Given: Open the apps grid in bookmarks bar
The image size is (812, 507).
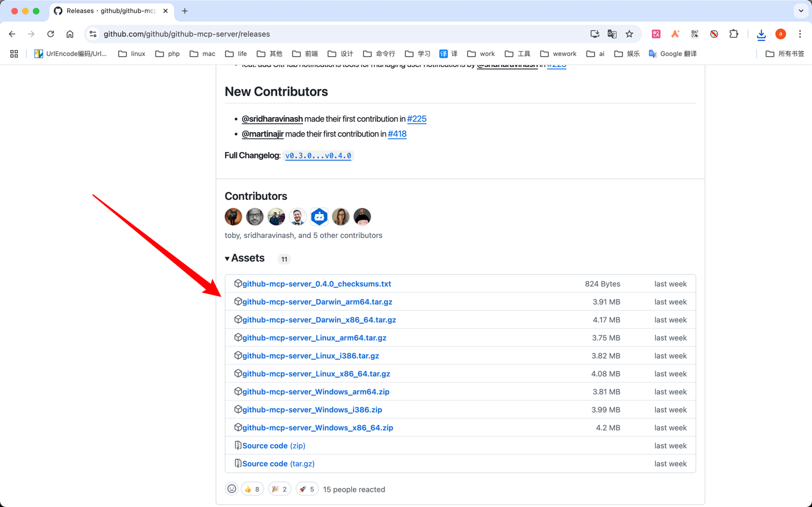Looking at the screenshot, I should (14, 54).
